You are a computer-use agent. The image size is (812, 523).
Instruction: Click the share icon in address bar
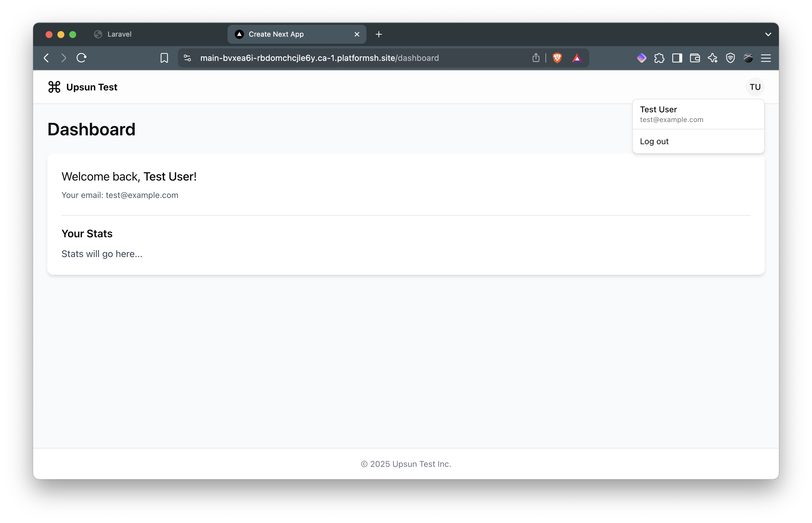pos(536,58)
